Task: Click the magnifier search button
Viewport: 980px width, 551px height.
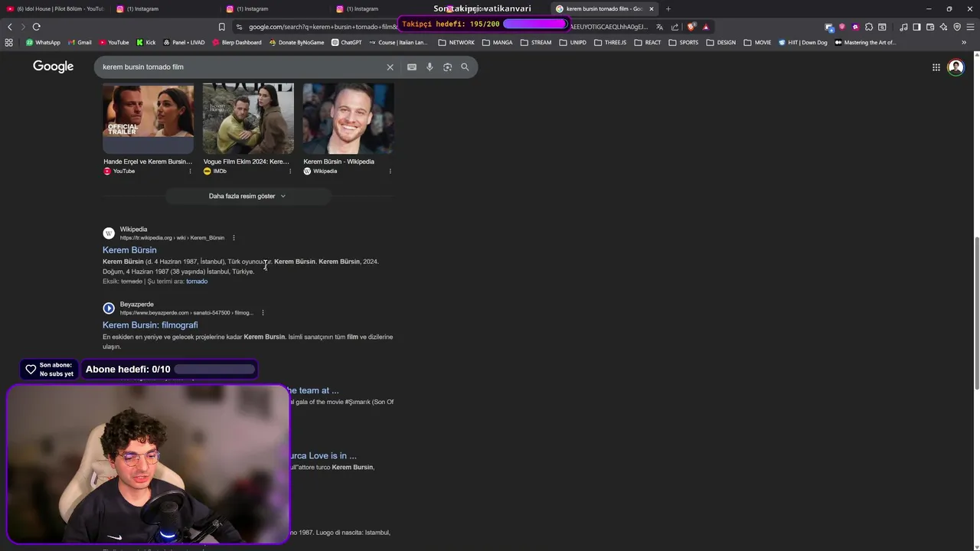Action: click(465, 67)
